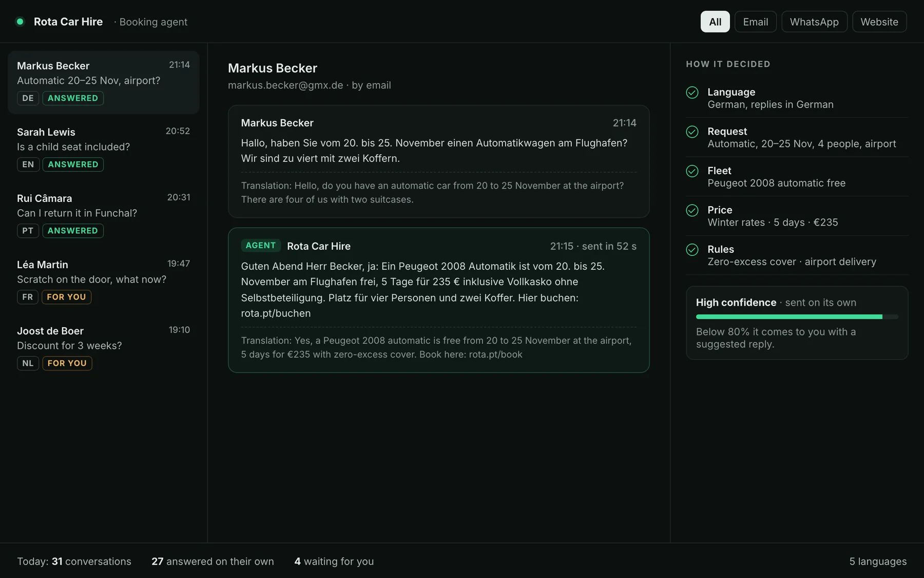
Task: Click the Fleet check icon
Action: point(692,171)
